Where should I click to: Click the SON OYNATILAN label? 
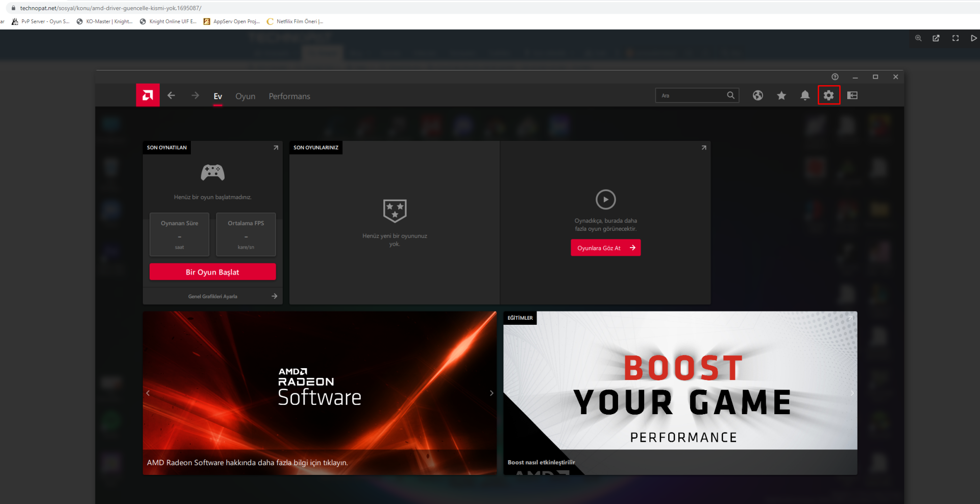(x=167, y=148)
